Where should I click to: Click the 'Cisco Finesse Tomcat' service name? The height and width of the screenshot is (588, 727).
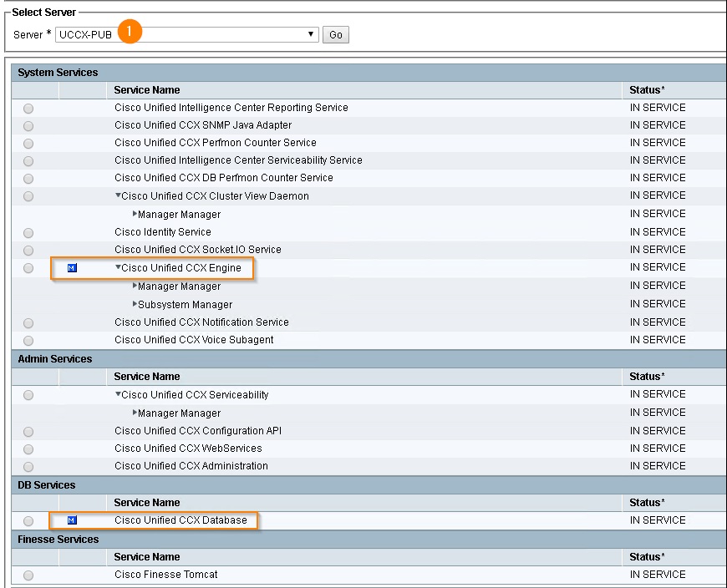click(x=166, y=575)
